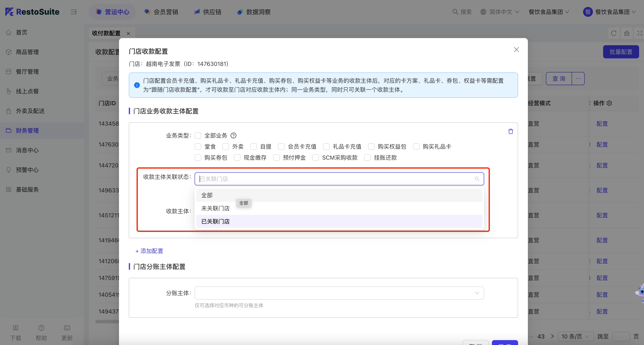Click the search magnifier in the 收款主体关联状态 field

[x=477, y=179]
